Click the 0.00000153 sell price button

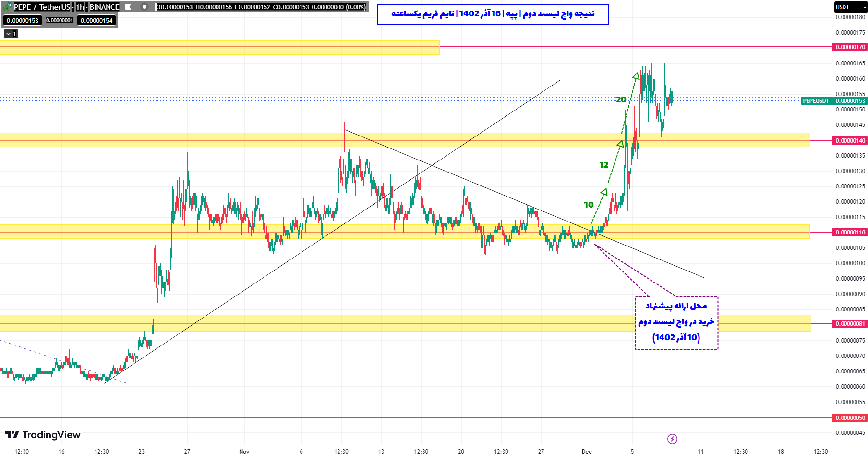tap(23, 20)
